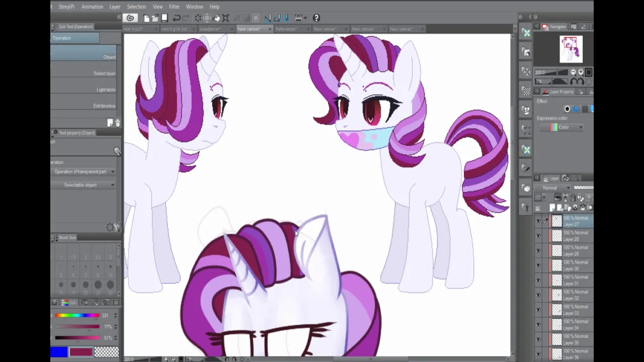Image resolution: width=644 pixels, height=362 pixels.
Task: Click the tool property magnifier icon
Action: [x=117, y=151]
